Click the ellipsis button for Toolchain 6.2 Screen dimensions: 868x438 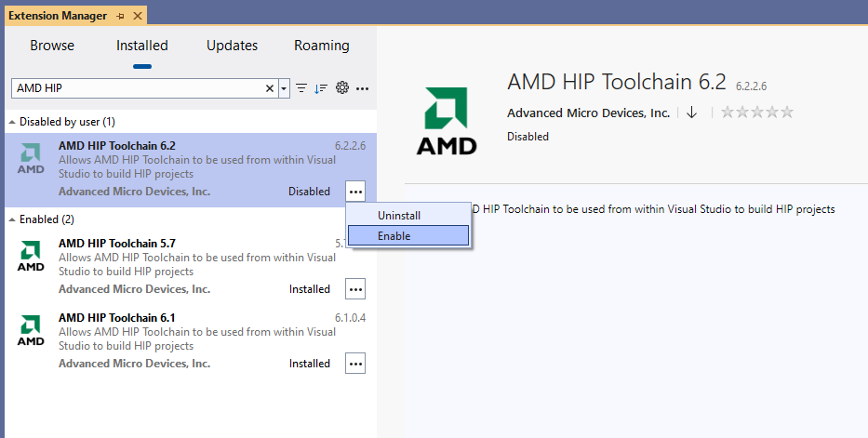[355, 192]
